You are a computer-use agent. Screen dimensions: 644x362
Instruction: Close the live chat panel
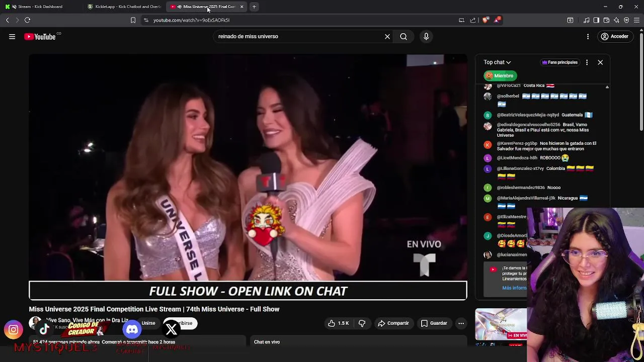(x=600, y=62)
